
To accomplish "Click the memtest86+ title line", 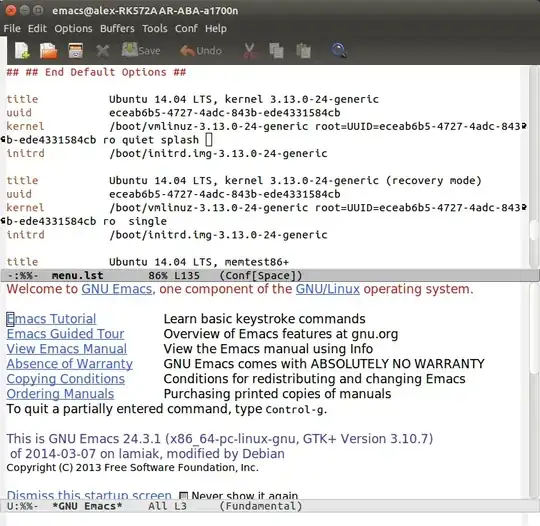I will click(x=148, y=262).
